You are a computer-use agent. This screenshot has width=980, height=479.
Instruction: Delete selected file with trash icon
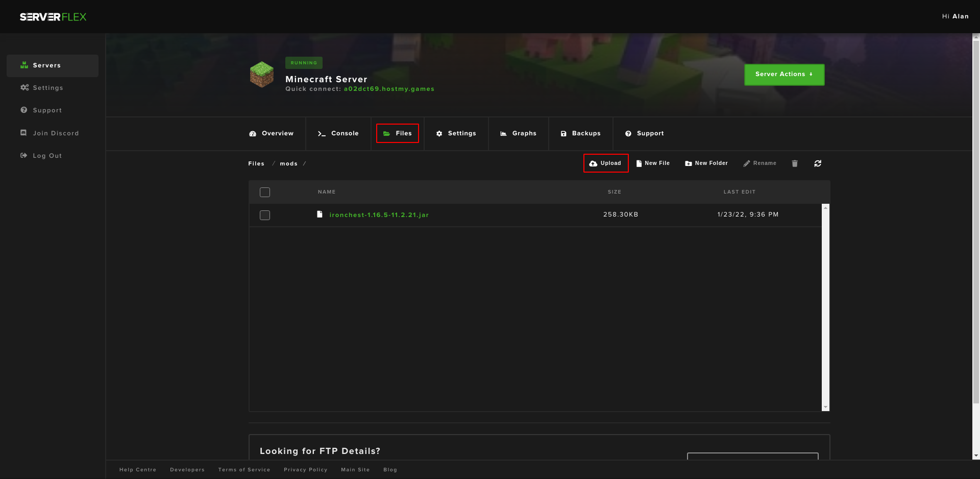click(x=795, y=163)
